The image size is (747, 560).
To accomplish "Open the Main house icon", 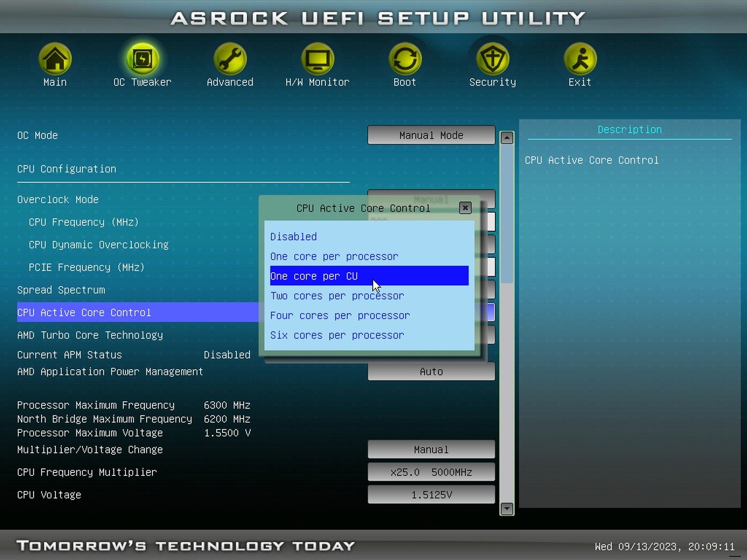I will coord(55,59).
